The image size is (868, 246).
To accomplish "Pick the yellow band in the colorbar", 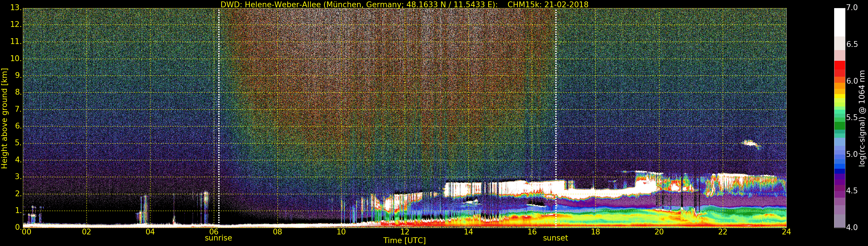I will [x=839, y=96].
